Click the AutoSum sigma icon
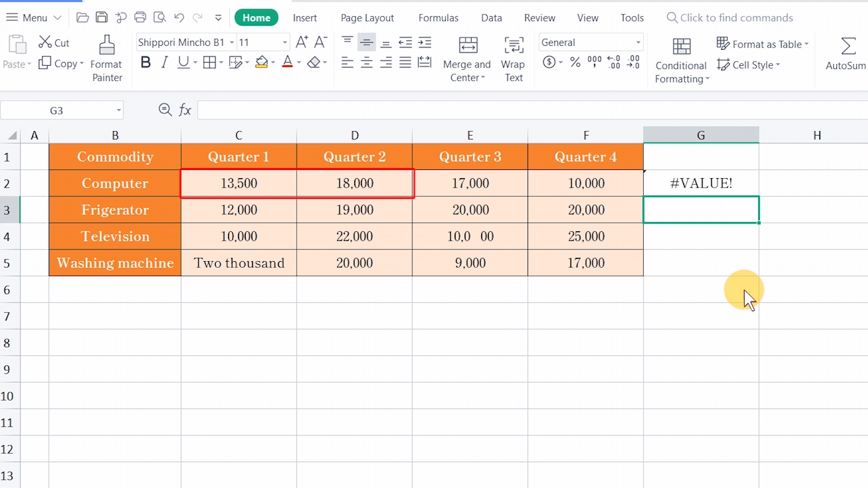The width and height of the screenshot is (868, 488). coord(848,46)
